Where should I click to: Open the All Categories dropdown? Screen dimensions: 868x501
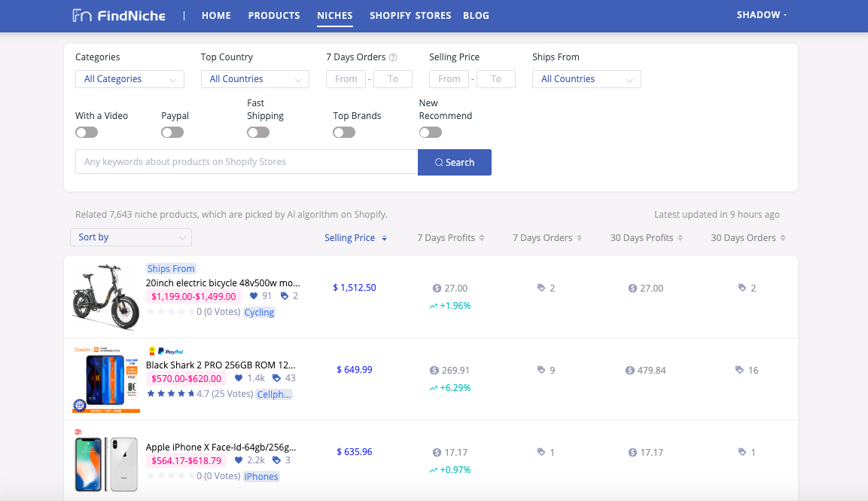(x=129, y=79)
